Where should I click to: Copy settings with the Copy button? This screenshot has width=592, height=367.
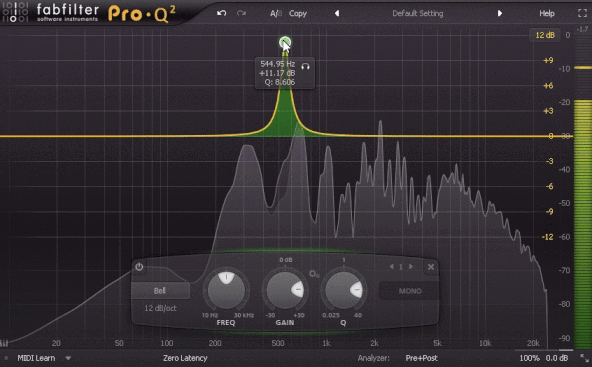[298, 14]
